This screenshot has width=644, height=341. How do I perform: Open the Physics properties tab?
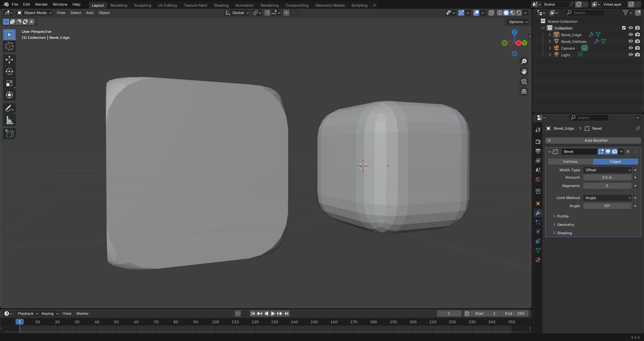click(538, 231)
